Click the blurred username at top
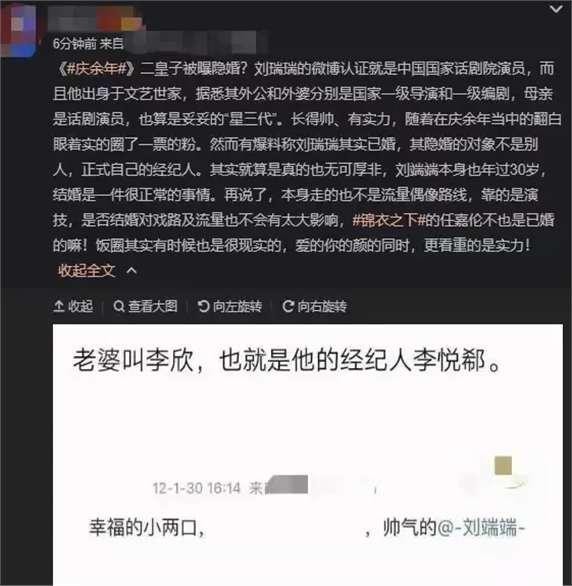This screenshot has height=586, width=572. 95,18
